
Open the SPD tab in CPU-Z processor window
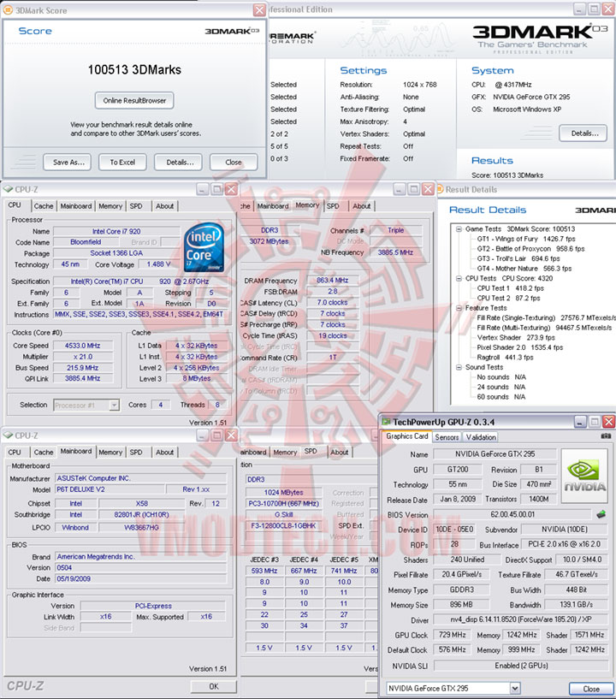136,206
